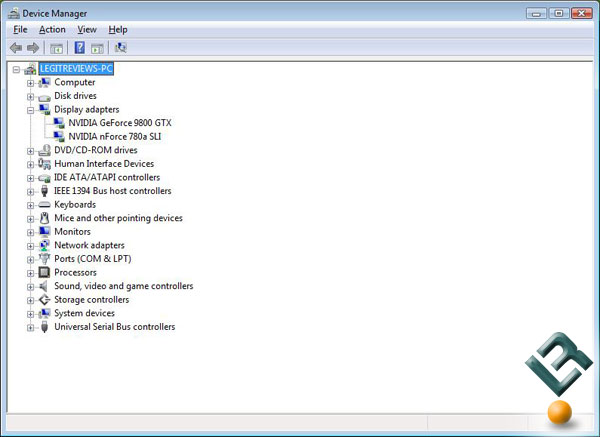This screenshot has height=437, width=600.
Task: Click the DVD/CD-ROM drives icon
Action: 44,150
